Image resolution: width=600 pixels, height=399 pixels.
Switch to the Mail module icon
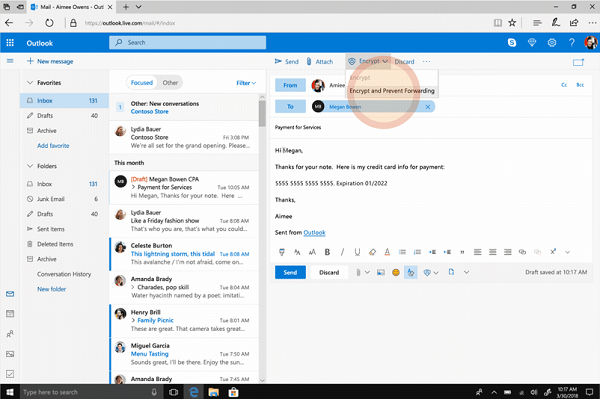[10, 294]
